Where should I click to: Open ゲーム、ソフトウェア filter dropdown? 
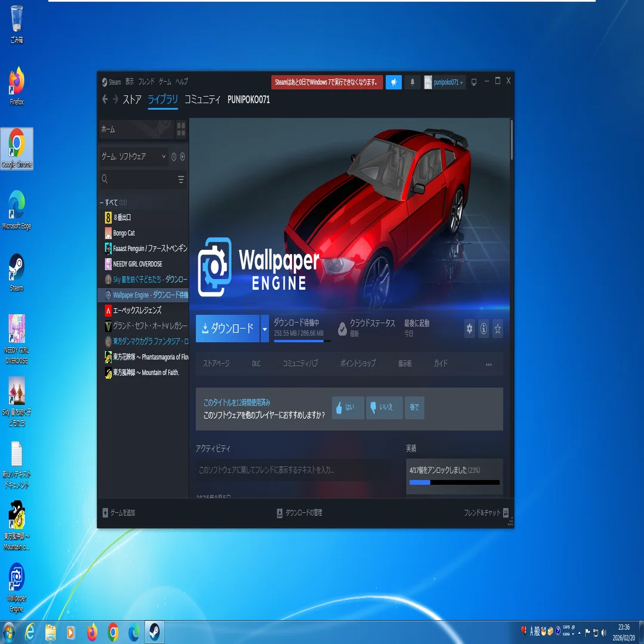pyautogui.click(x=134, y=156)
